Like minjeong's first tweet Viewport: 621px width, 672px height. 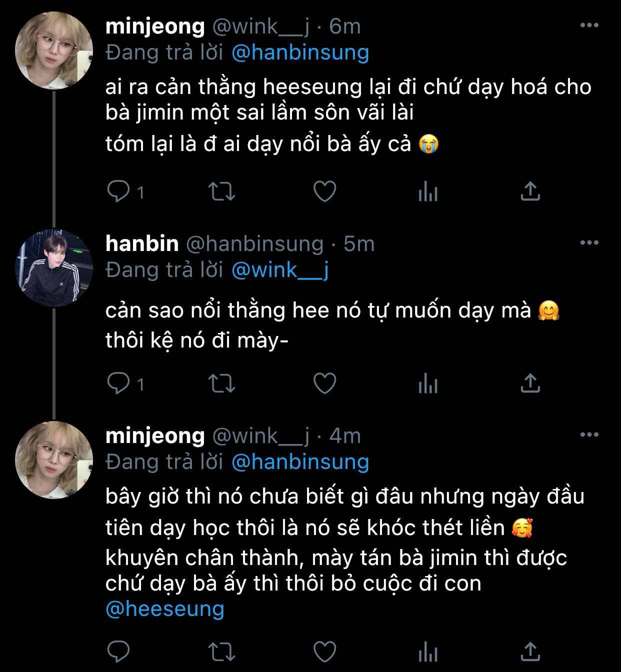[324, 191]
